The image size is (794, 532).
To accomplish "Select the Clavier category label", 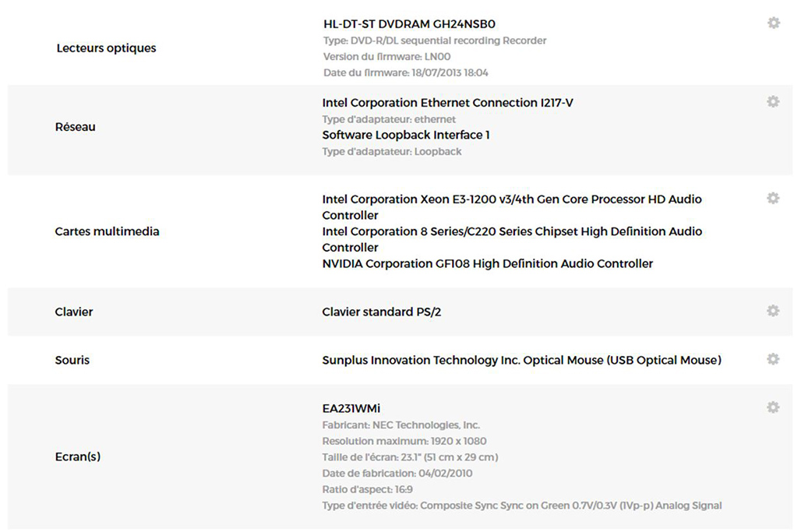I will click(74, 312).
